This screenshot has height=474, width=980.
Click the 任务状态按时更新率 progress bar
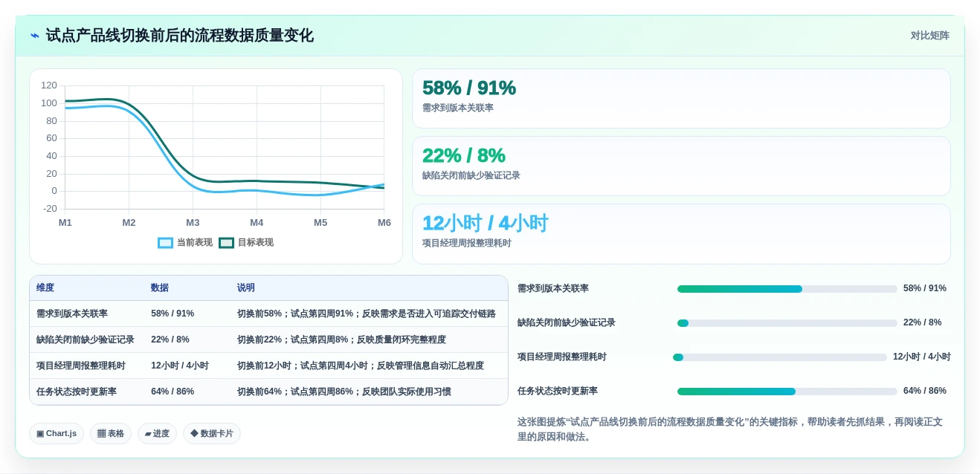[787, 392]
